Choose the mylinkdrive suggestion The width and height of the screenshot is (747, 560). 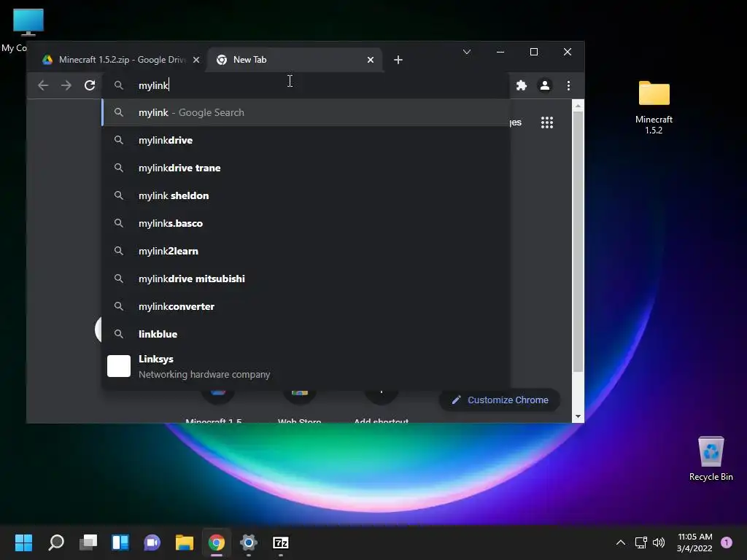tap(306, 140)
